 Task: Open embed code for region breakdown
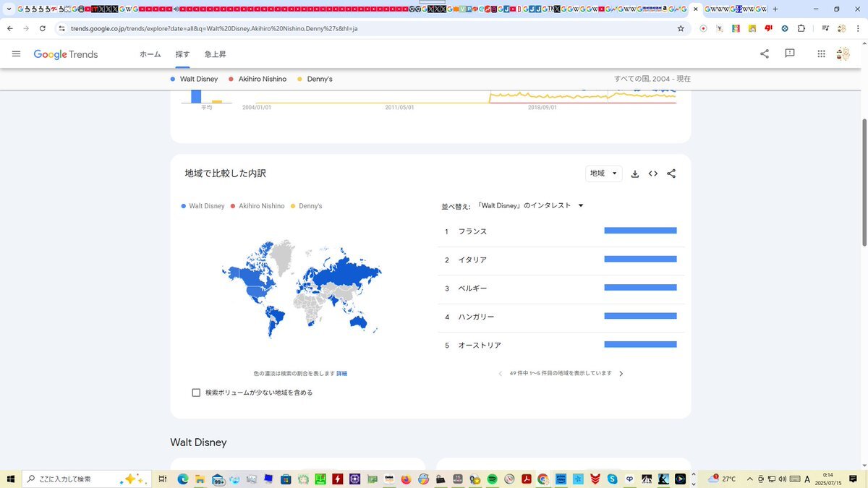coord(653,174)
